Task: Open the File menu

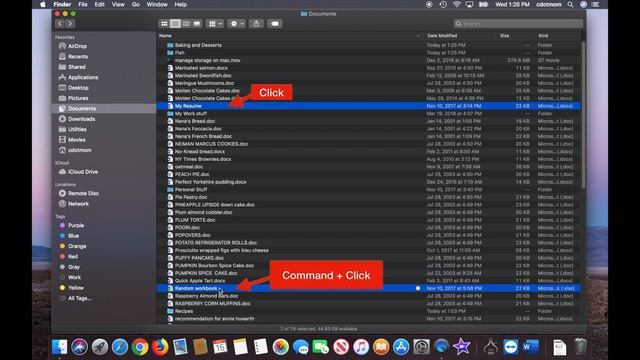Action: (83, 4)
